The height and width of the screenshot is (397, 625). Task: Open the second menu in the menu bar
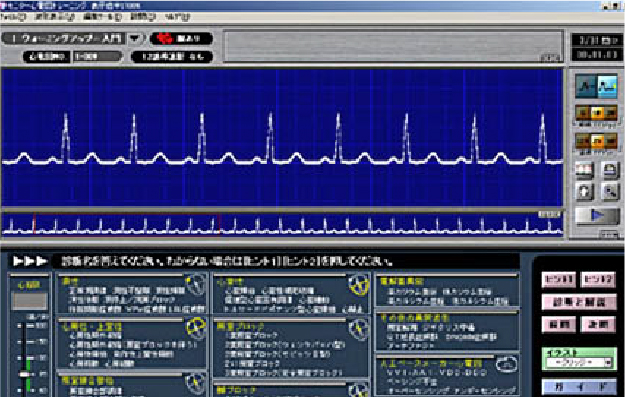55,17
